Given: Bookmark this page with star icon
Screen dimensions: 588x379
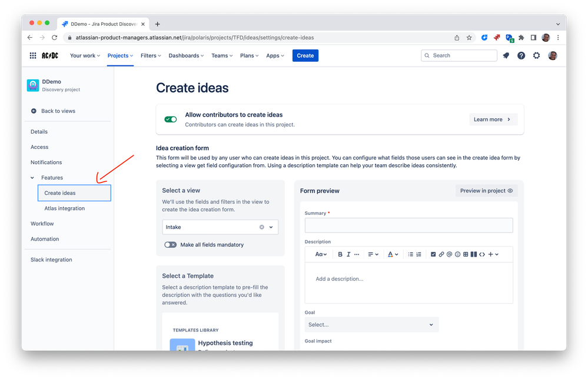Looking at the screenshot, I should pyautogui.click(x=469, y=38).
